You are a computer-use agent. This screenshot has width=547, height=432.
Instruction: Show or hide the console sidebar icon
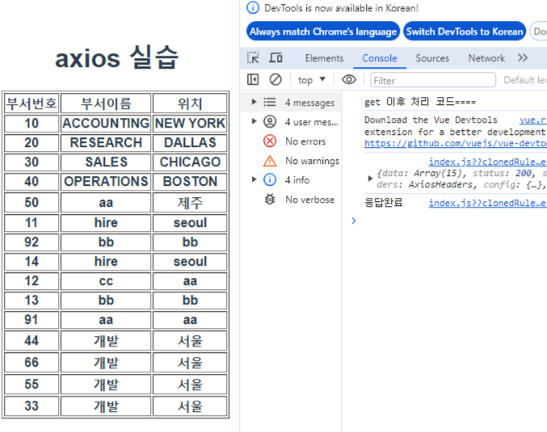[253, 80]
